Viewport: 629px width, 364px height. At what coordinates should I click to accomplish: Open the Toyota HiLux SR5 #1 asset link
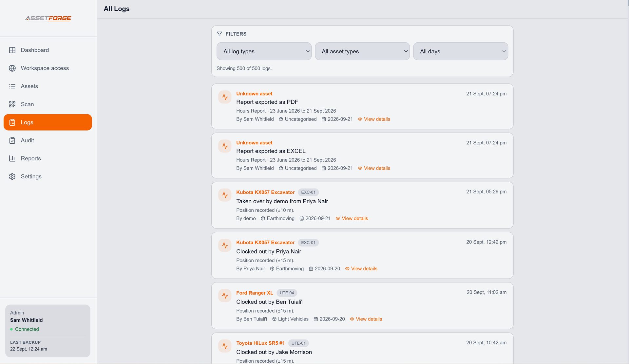click(x=260, y=343)
